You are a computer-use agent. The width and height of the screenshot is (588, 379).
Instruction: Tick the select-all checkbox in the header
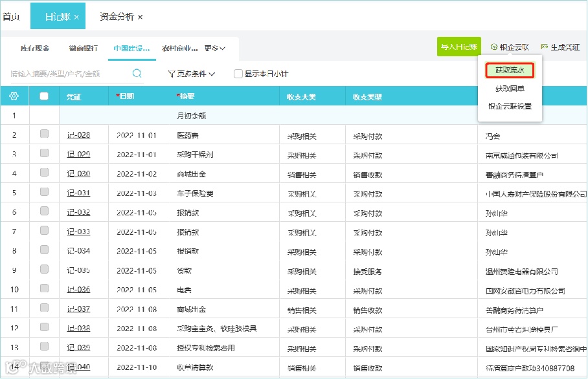coord(44,96)
